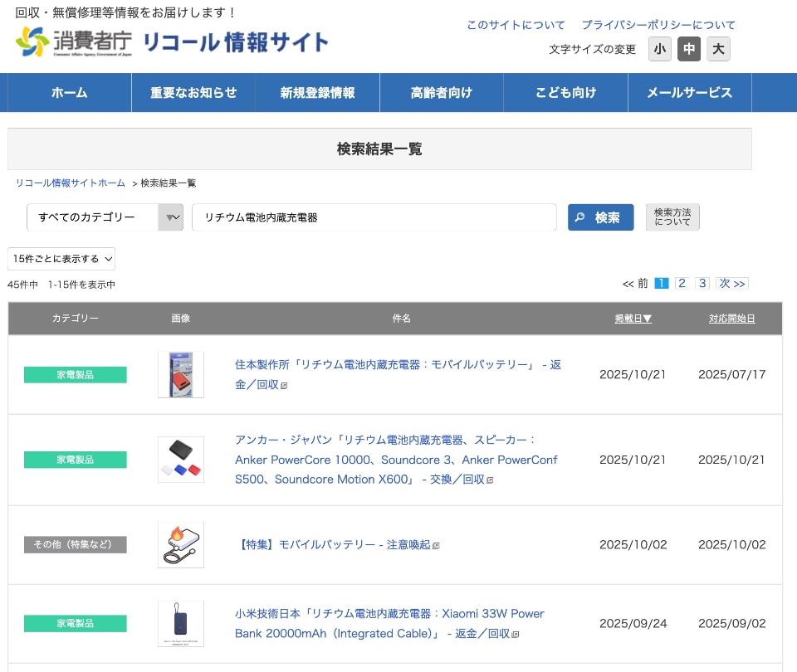
Task: Select small text size button 小
Action: click(660, 50)
